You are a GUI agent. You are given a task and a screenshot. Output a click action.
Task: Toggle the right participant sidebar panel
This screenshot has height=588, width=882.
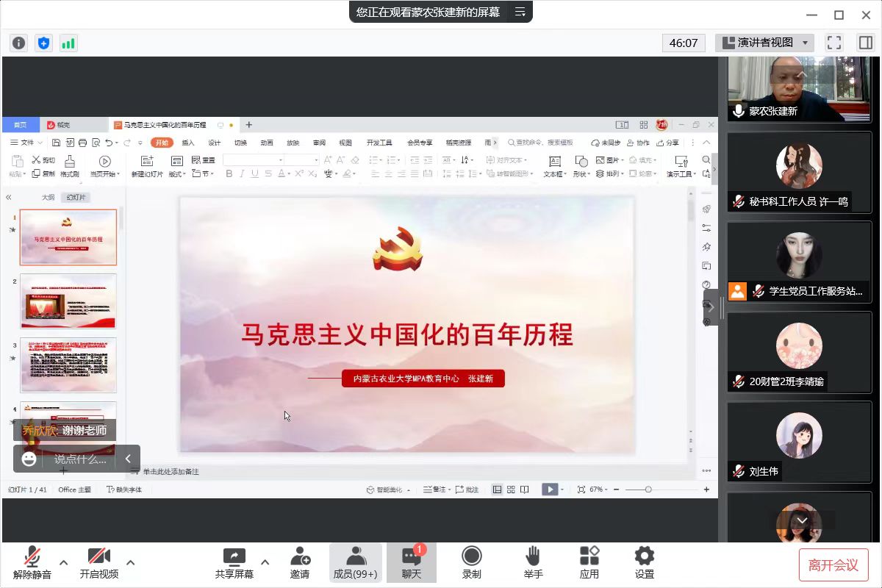[x=865, y=43]
